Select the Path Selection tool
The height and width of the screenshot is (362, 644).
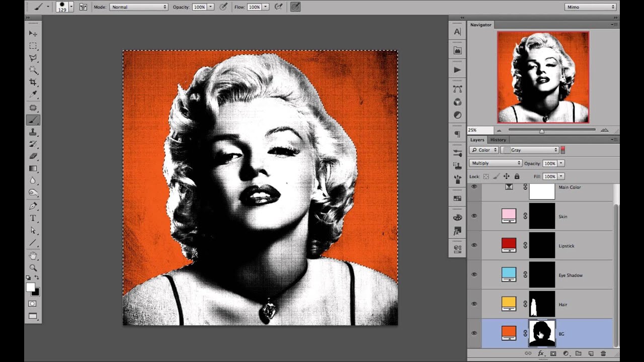coord(33,230)
